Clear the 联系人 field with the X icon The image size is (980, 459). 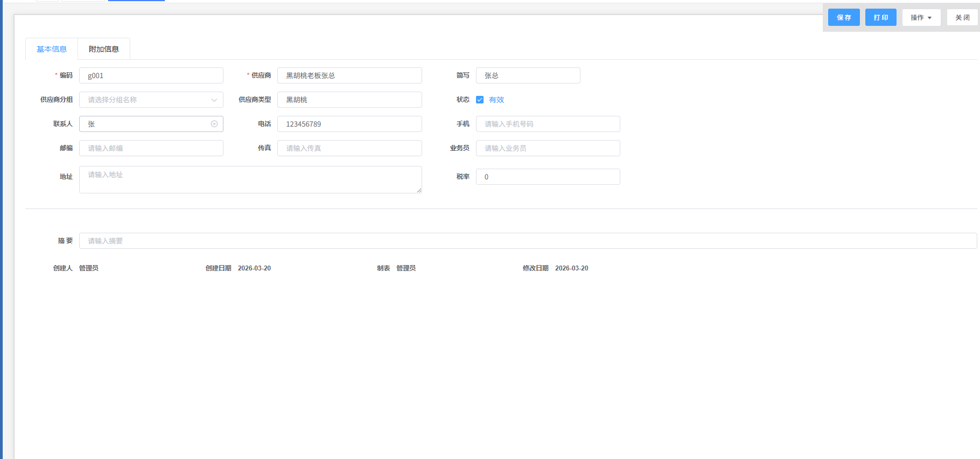point(214,124)
